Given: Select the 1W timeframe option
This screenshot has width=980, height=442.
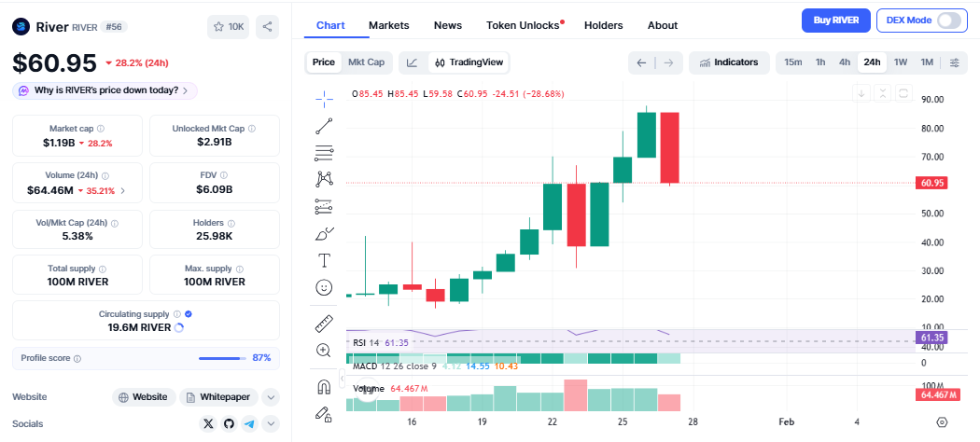Looking at the screenshot, I should click(x=901, y=62).
